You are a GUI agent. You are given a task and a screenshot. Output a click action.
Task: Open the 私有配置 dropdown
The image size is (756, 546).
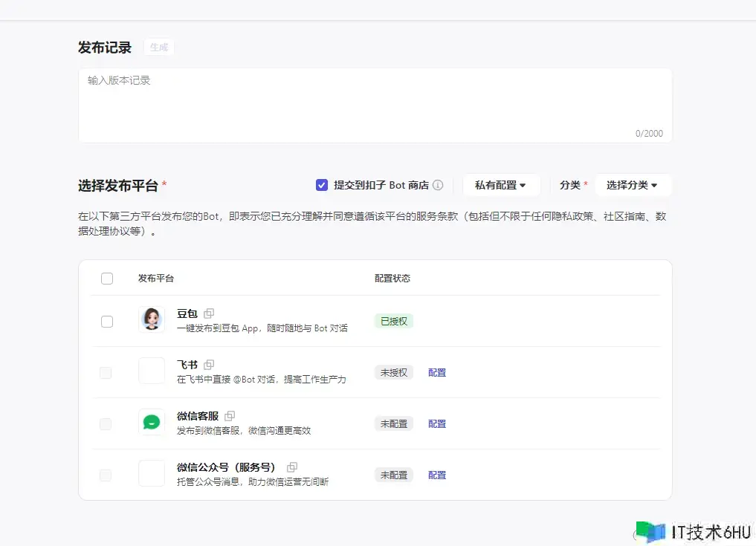pos(500,185)
